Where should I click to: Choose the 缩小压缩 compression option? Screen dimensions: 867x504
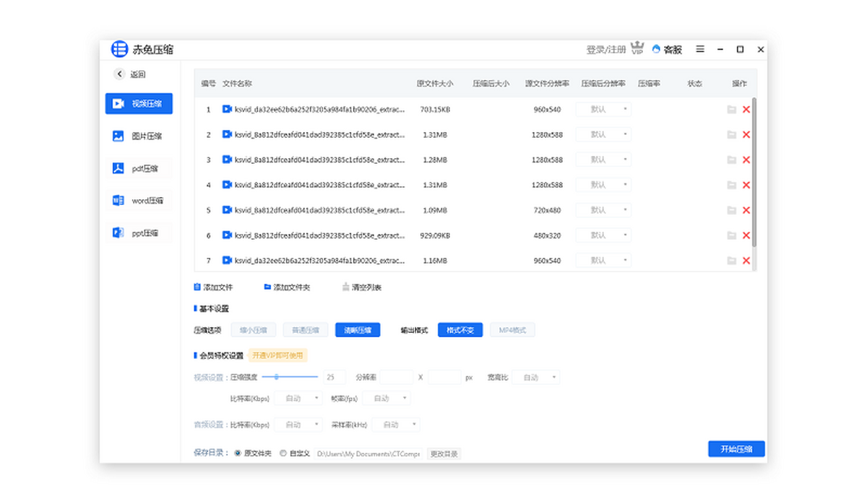pos(253,330)
